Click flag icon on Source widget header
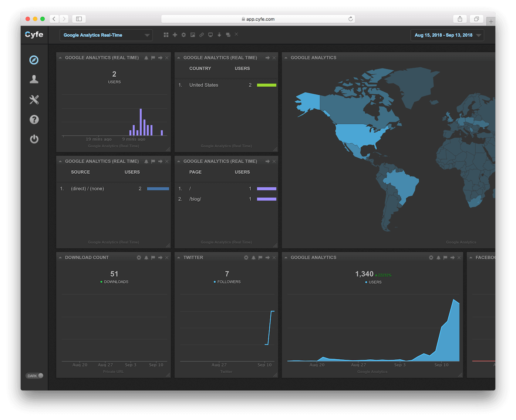The image size is (516, 420). (153, 161)
